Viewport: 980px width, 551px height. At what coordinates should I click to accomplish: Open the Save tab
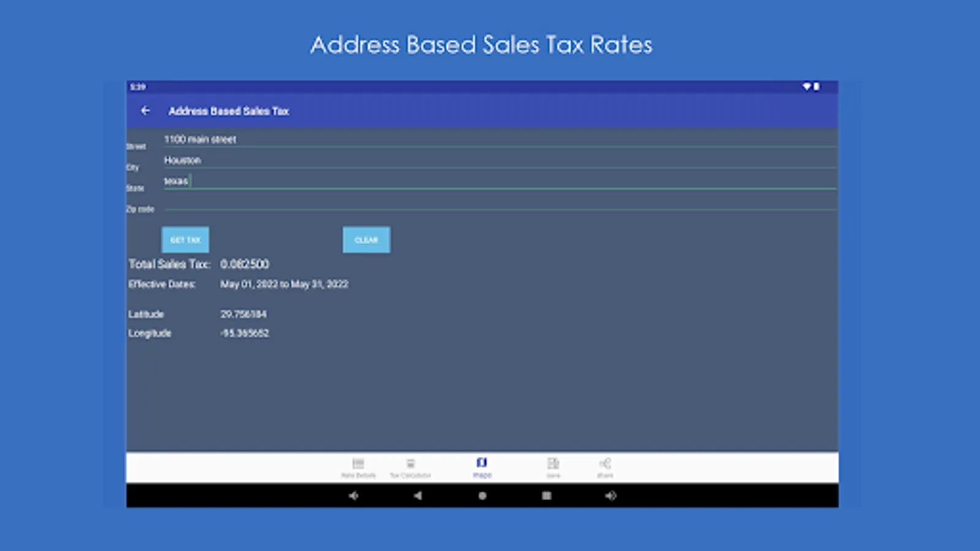(553, 468)
